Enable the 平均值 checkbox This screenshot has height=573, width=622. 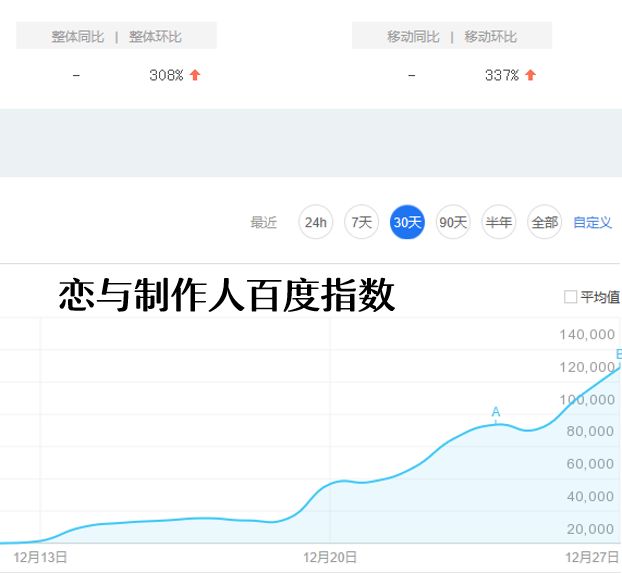570,297
